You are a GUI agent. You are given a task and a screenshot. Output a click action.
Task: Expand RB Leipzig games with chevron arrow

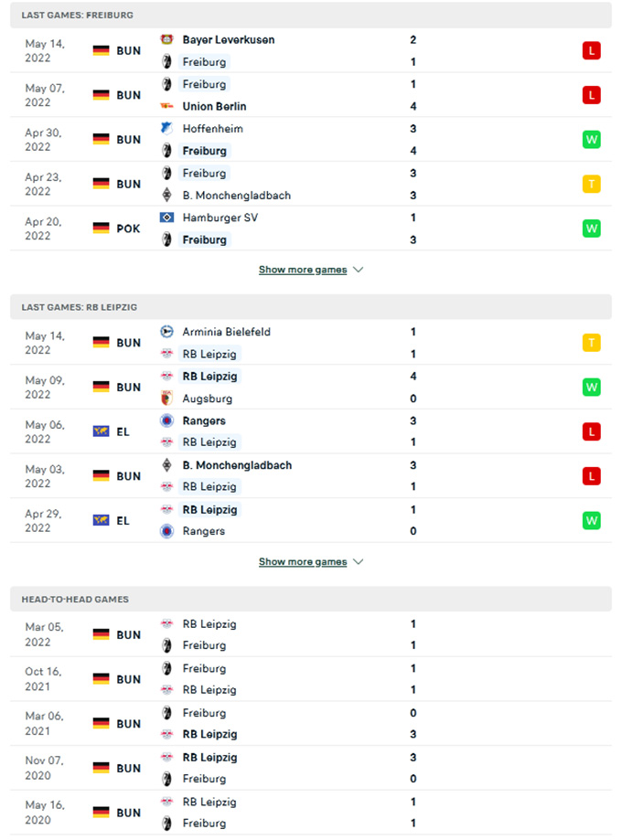[x=359, y=561]
